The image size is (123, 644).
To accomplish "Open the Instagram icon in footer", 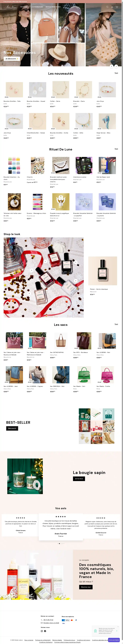I will [42, 631].
